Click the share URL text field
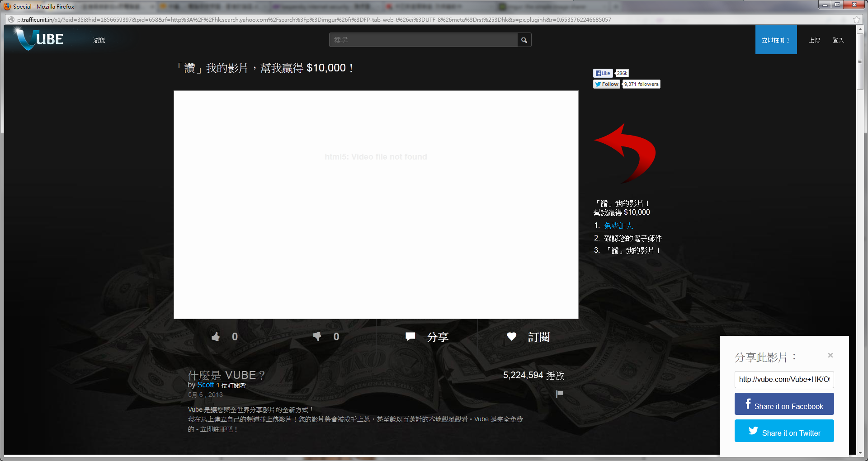The height and width of the screenshot is (461, 868). [784, 380]
